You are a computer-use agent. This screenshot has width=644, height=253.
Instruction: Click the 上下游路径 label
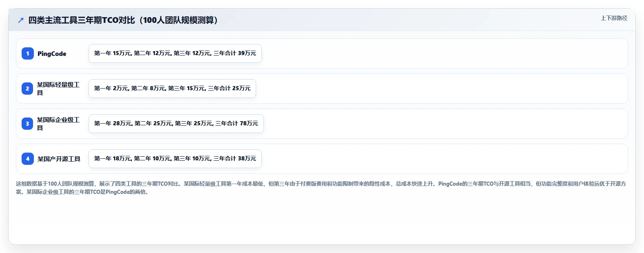point(614,18)
